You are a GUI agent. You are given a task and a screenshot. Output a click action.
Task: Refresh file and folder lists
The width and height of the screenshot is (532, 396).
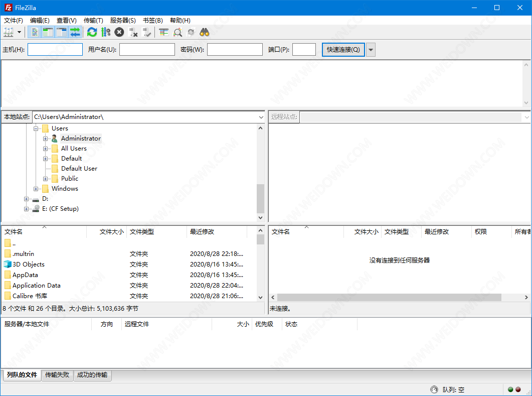click(x=92, y=32)
